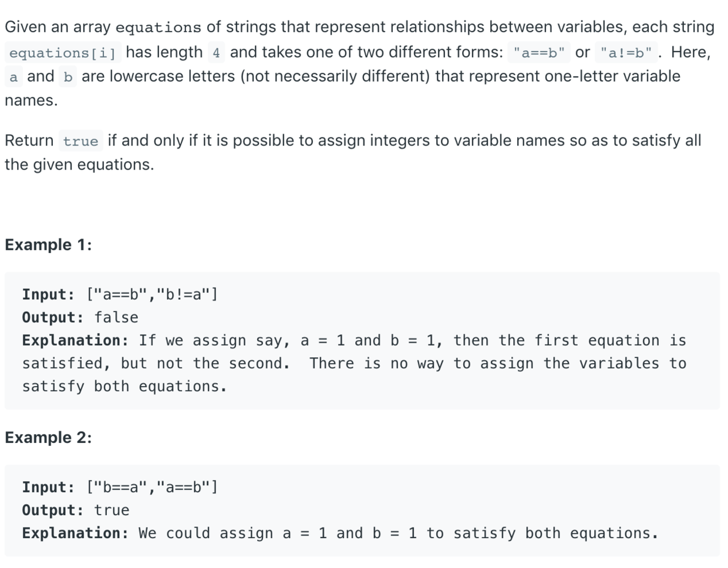
Task: Click the 'Output:' label in Example 2
Action: pyautogui.click(x=53, y=510)
